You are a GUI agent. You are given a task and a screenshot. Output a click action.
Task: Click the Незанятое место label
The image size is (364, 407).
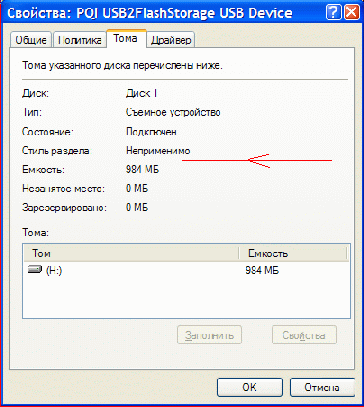pos(63,189)
